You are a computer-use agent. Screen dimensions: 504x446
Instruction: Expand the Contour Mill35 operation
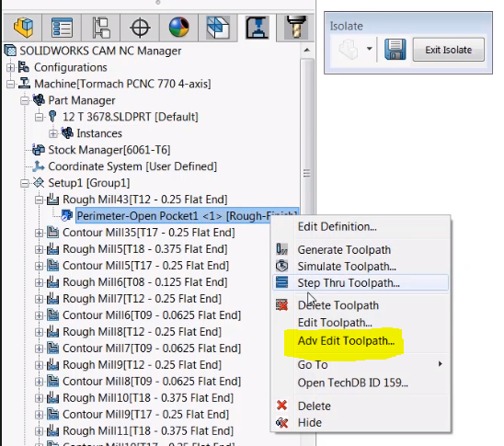click(x=39, y=233)
